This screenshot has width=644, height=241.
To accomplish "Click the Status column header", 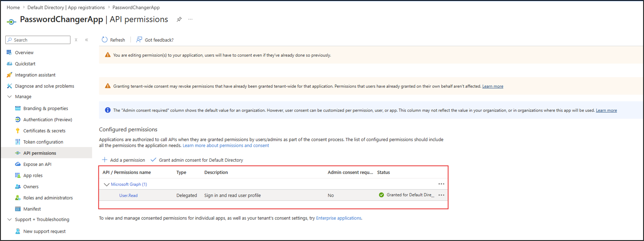I will [x=383, y=173].
